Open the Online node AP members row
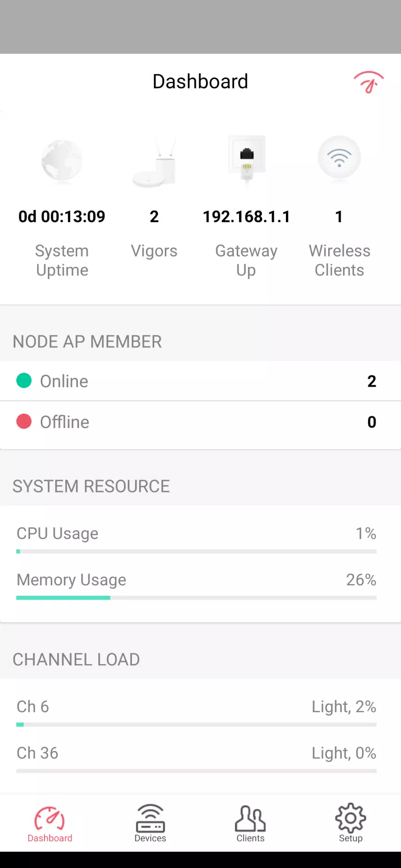Screen dimensions: 401x868 200,381
